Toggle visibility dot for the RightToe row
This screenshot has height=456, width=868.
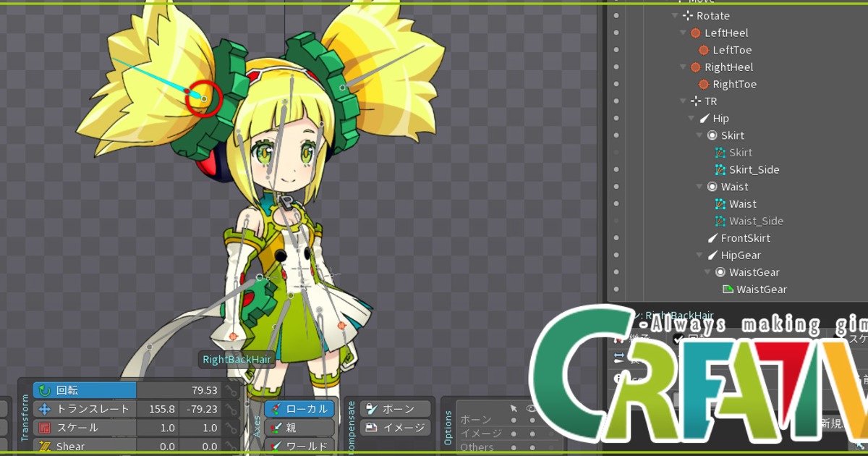616,85
